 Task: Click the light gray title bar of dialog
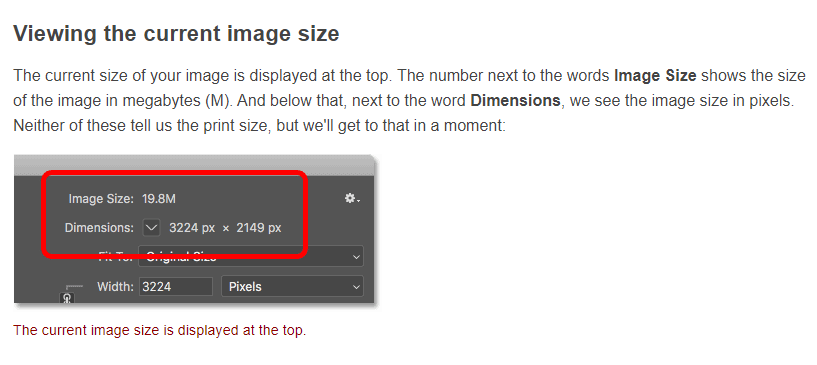[x=194, y=166]
